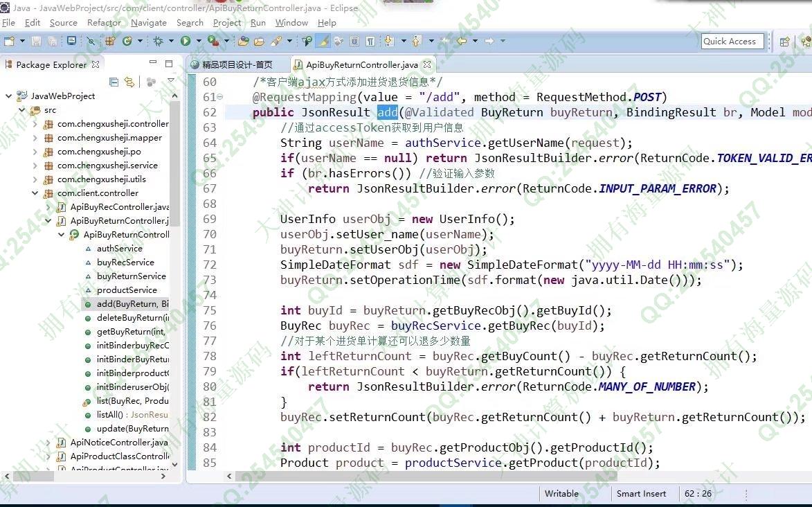
Task: Toggle code folding at line 61
Action: (219, 96)
